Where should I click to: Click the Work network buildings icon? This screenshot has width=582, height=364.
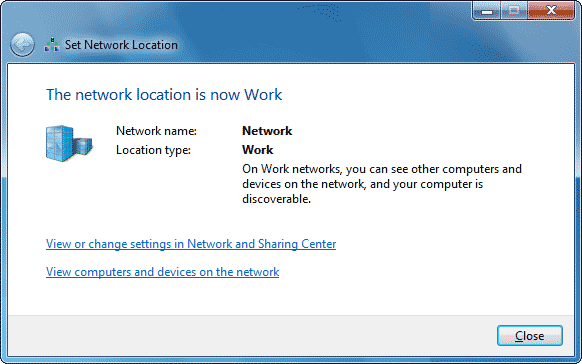(69, 143)
